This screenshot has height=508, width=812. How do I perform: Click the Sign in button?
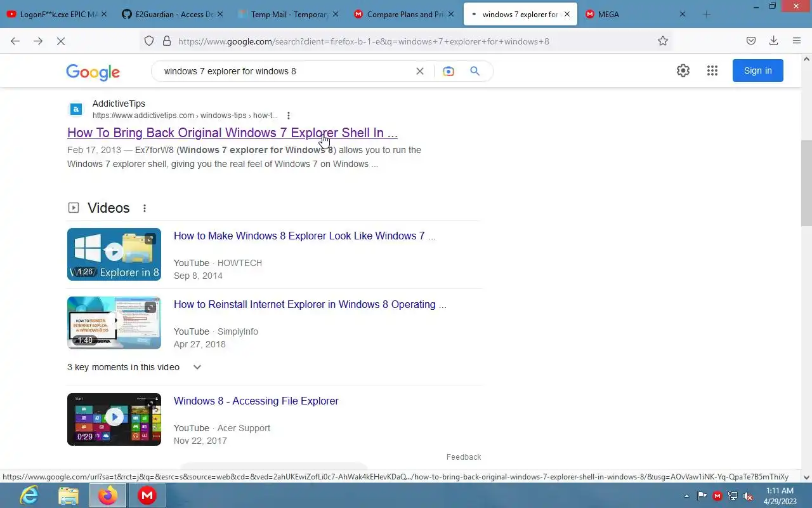(758, 70)
